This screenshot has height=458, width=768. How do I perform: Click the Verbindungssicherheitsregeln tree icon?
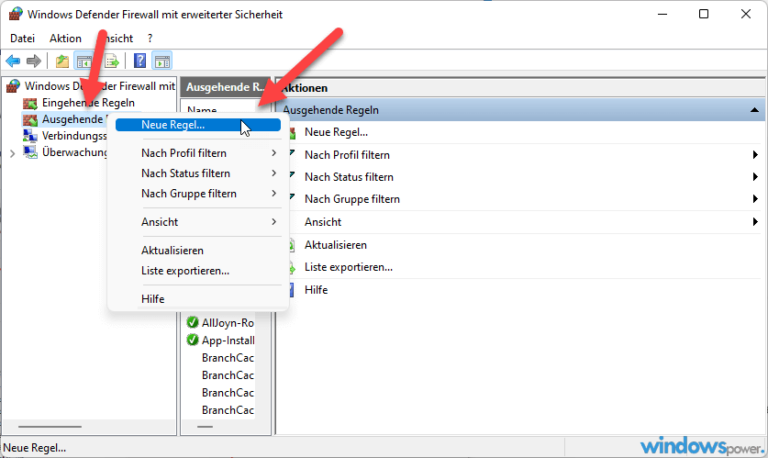30,136
